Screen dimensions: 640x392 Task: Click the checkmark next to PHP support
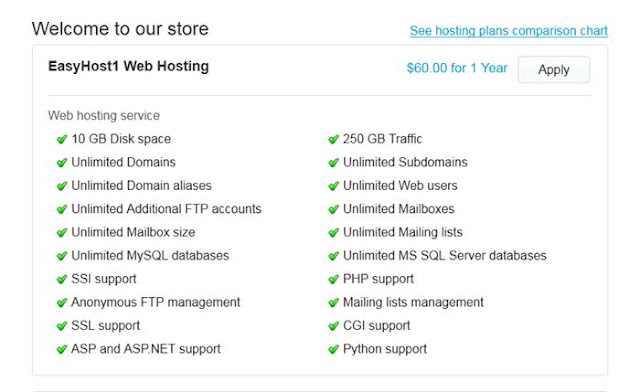333,279
